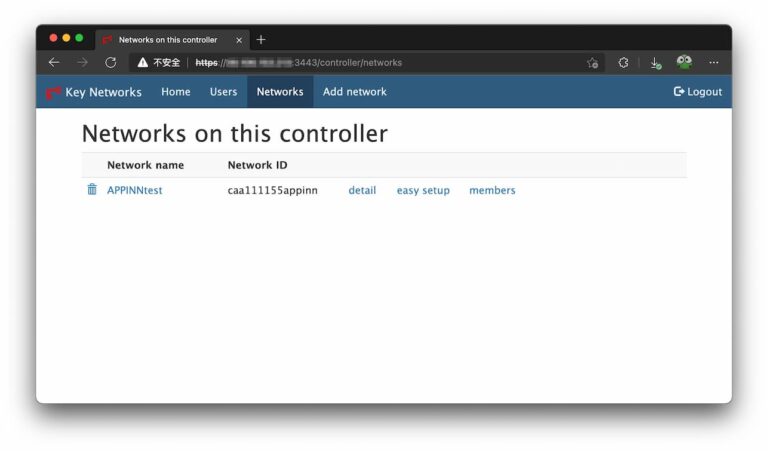The width and height of the screenshot is (768, 451).
Task: Open the browser extensions icon
Action: [x=623, y=62]
